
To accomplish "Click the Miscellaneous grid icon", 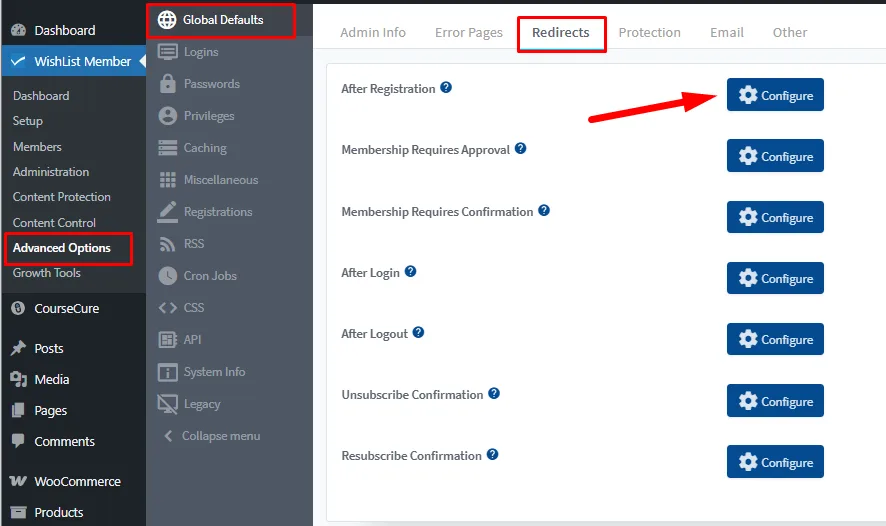I will point(167,180).
